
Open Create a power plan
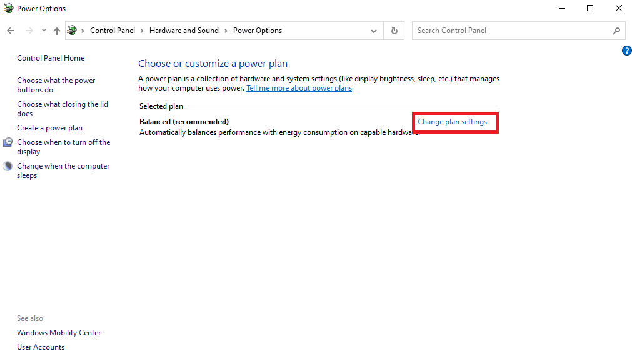(49, 128)
